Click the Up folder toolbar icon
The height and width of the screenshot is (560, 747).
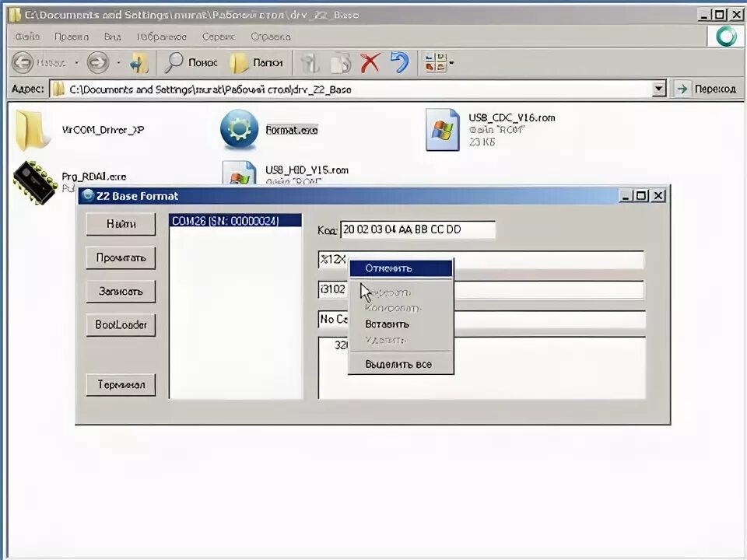click(139, 63)
